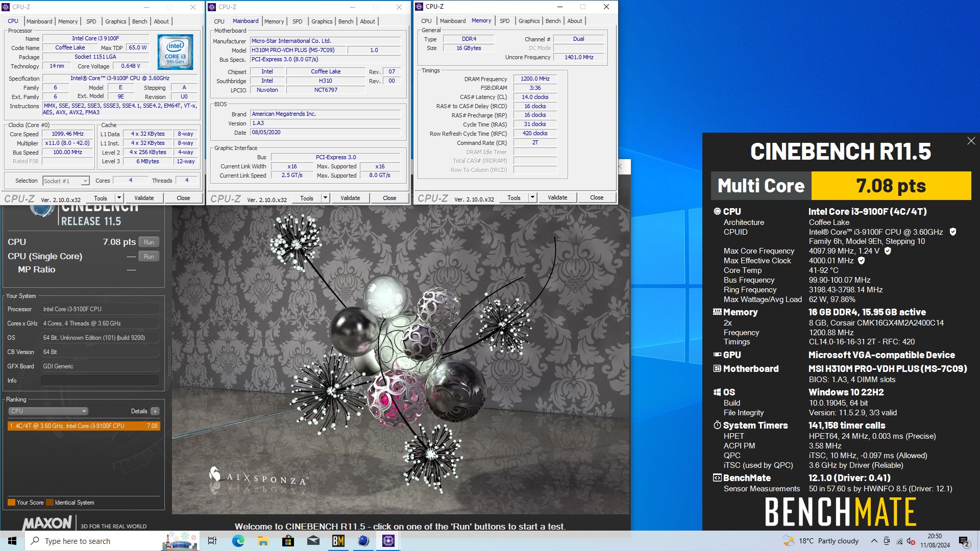The height and width of the screenshot is (551, 980).
Task: Click Close in the CPU-Z Mainboard window
Action: [389, 198]
